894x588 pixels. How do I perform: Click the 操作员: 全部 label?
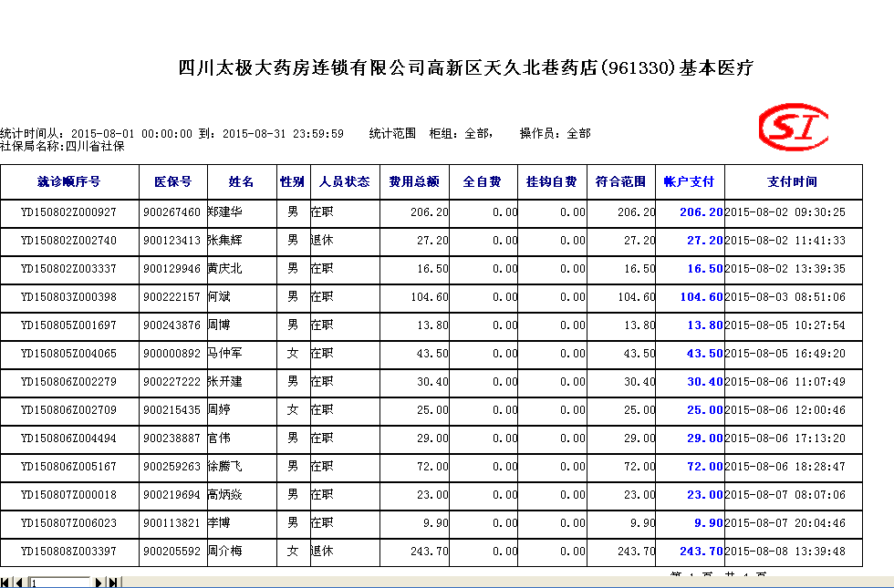pyautogui.click(x=555, y=134)
